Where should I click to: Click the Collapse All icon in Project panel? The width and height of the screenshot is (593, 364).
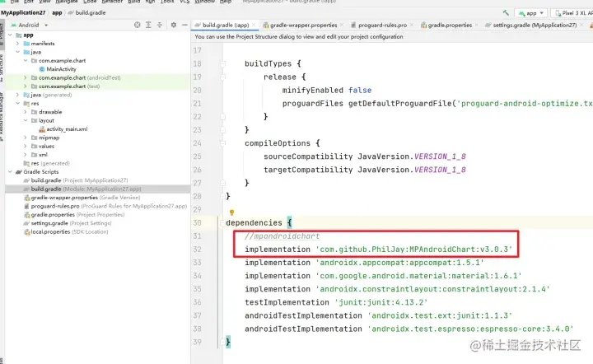pos(160,25)
